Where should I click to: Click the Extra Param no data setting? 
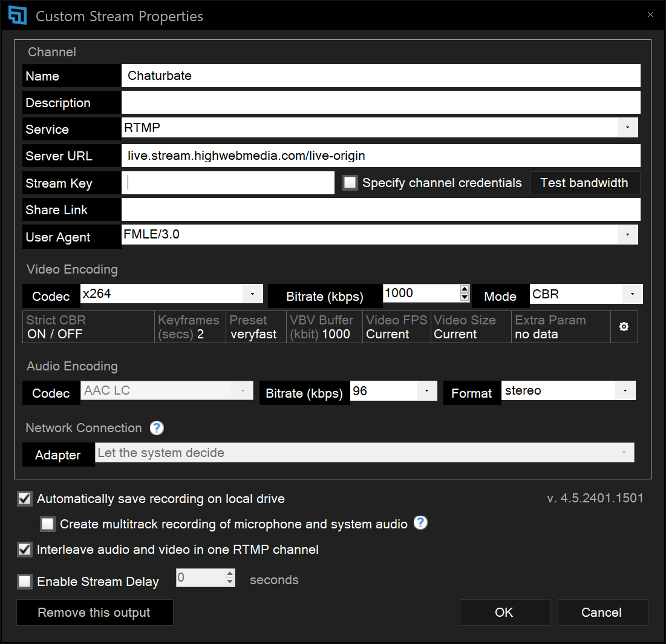coord(561,327)
